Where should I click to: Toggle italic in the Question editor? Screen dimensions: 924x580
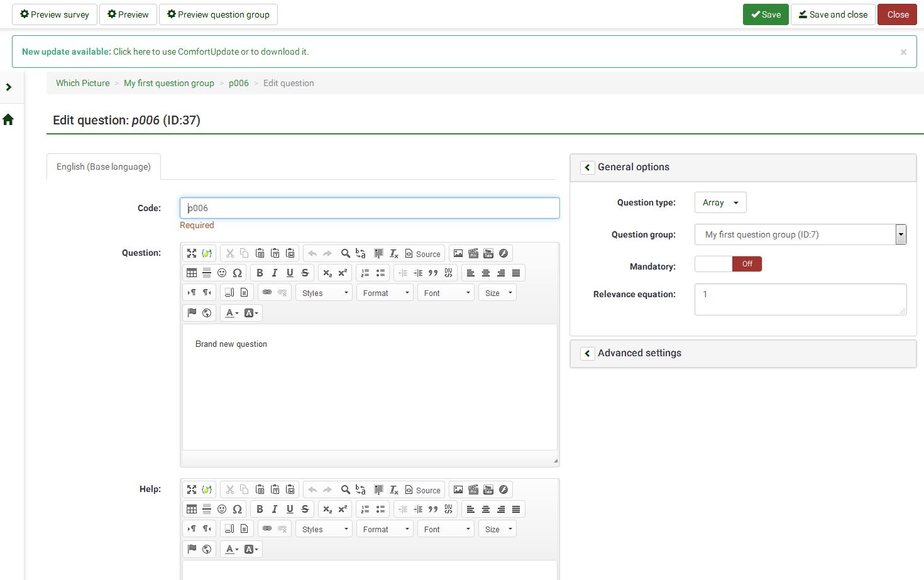[275, 273]
